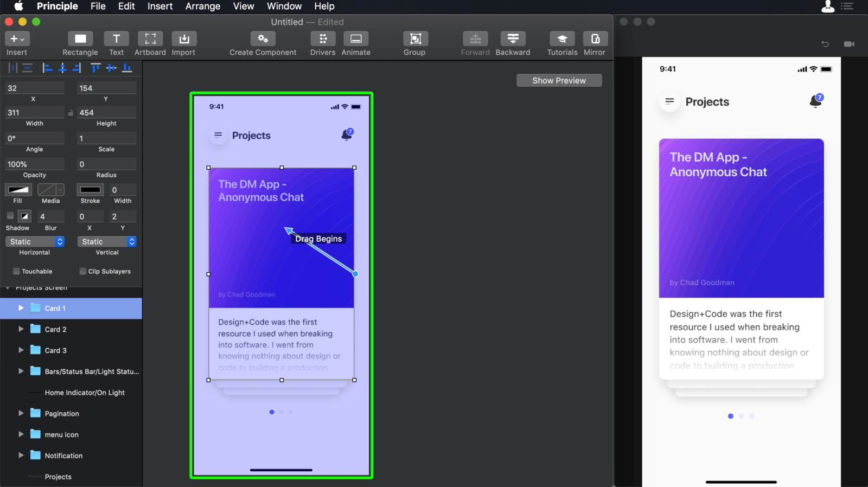Viewport: 868px width, 487px height.
Task: Click Create Component icon
Action: [x=263, y=39]
